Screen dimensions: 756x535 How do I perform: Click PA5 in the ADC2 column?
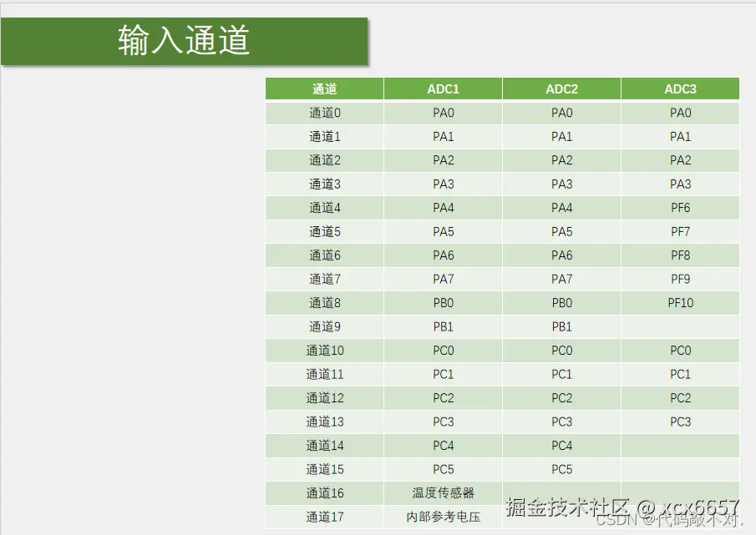coord(561,232)
